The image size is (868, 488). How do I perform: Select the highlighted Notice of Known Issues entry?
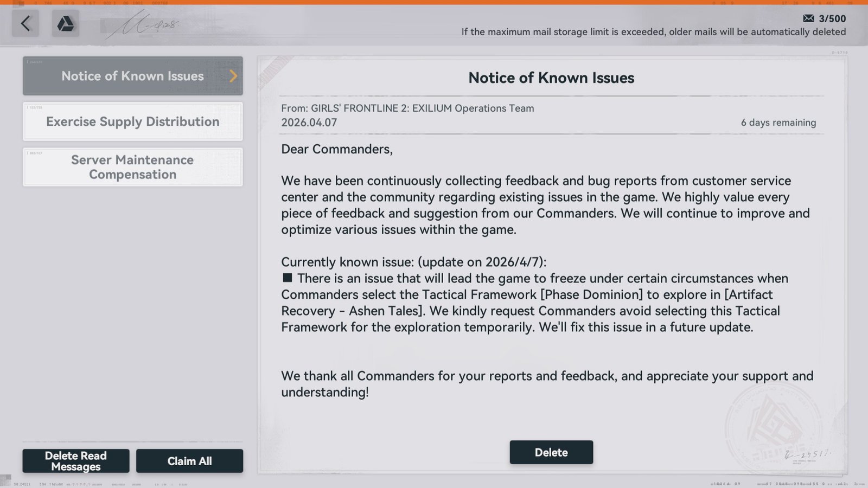point(132,76)
